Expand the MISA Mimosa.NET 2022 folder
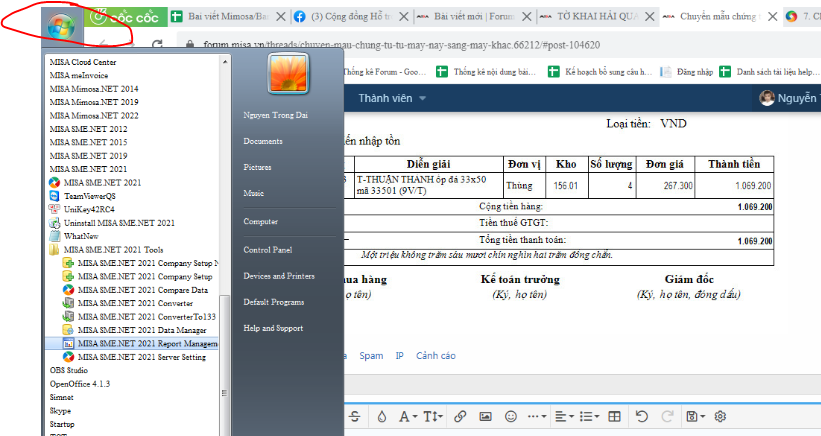The width and height of the screenshot is (821, 436). click(x=94, y=116)
